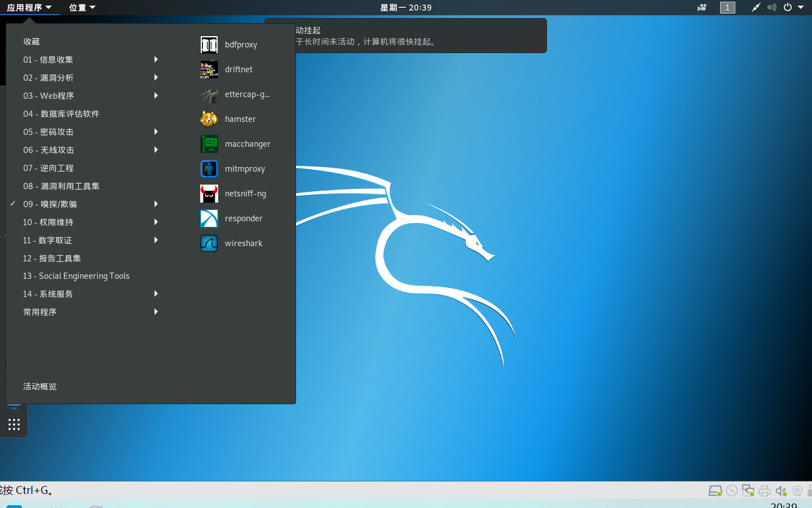Select 07 - 逆向工程 category

tap(48, 168)
